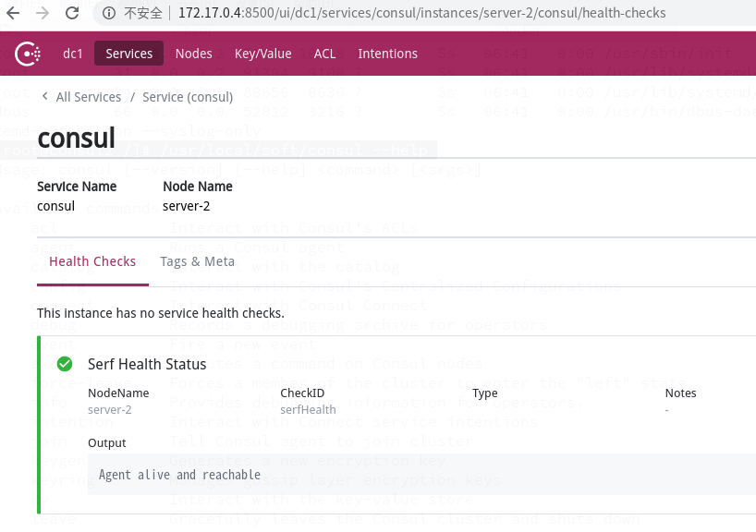Click the back chevron beside All Services

click(45, 96)
